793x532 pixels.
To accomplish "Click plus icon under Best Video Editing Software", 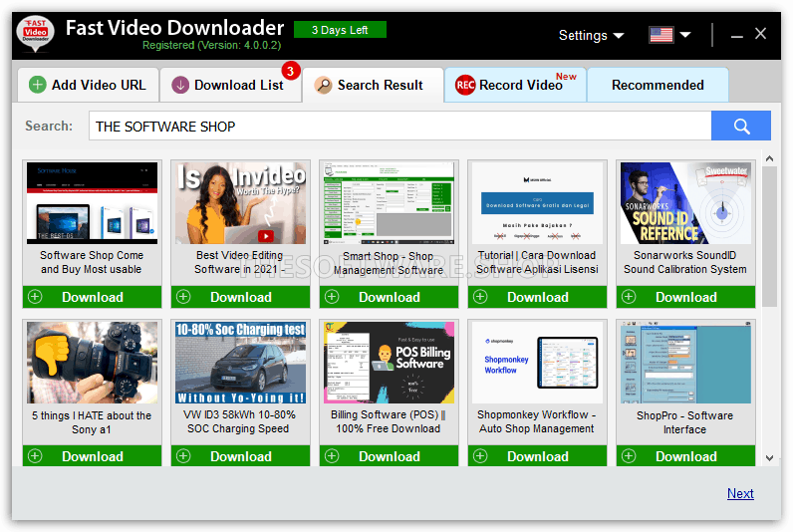I will (183, 296).
